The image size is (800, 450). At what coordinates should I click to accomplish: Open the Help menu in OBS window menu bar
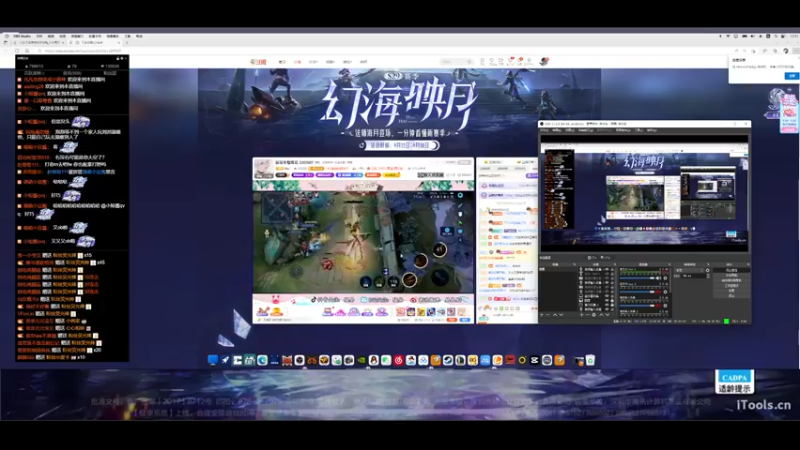click(x=652, y=130)
